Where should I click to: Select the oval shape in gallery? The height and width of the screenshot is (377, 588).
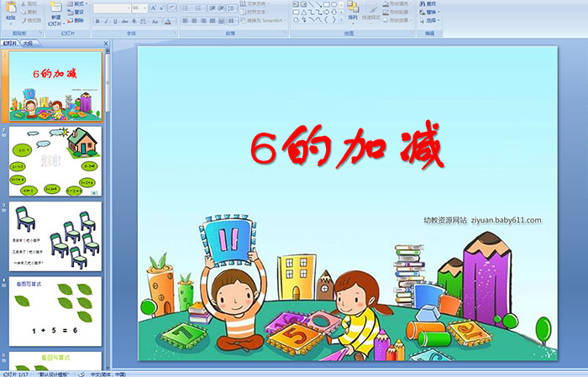[x=333, y=4]
